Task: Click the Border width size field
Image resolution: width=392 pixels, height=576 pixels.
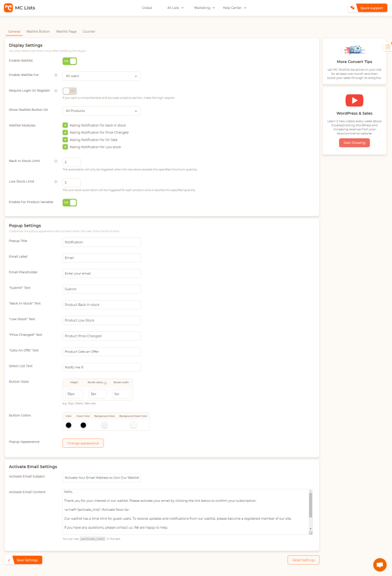Action: pos(121,394)
